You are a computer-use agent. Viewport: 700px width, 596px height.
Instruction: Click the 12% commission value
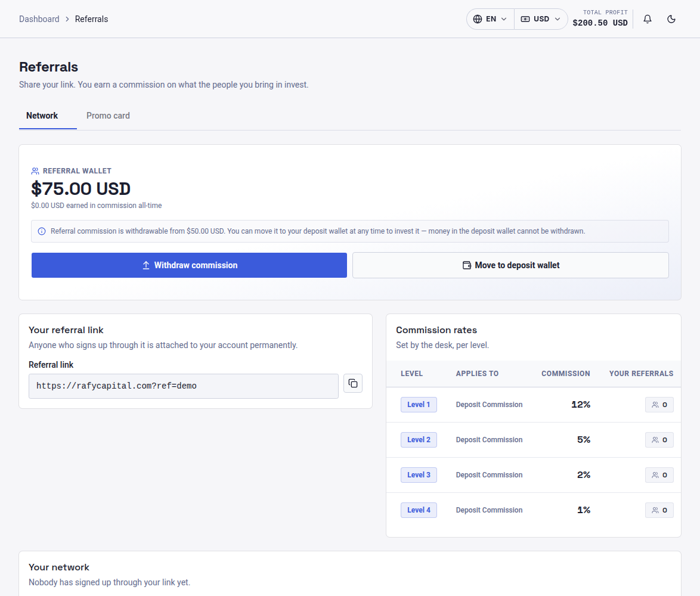(x=581, y=405)
